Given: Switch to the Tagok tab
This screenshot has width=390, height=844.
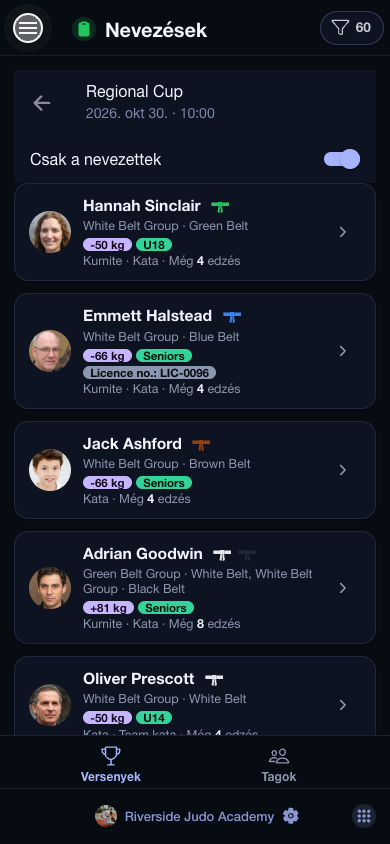Looking at the screenshot, I should point(279,762).
